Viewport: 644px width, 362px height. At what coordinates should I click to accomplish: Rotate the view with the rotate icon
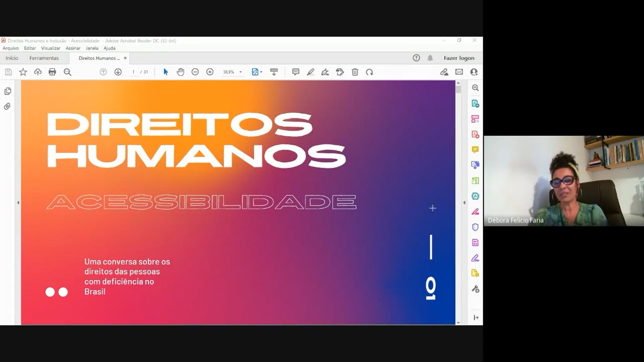tap(370, 72)
